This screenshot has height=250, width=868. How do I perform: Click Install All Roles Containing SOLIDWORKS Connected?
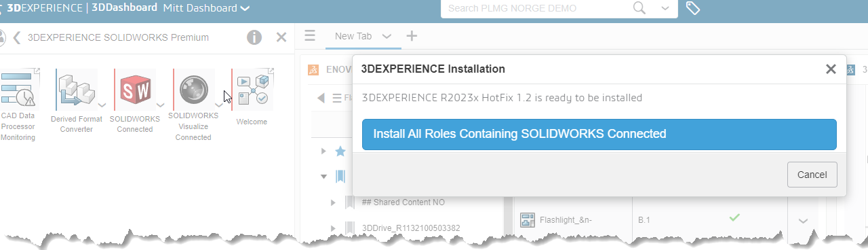pos(599,135)
